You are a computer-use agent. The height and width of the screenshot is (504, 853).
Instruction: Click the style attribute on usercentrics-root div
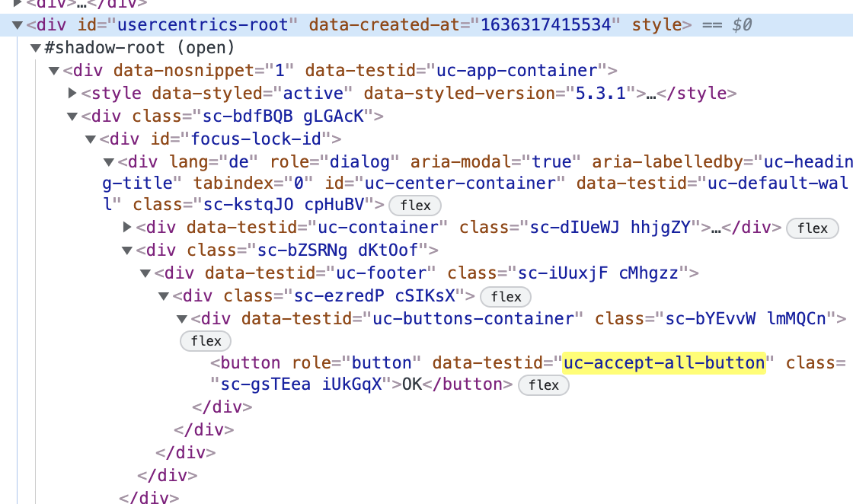click(657, 25)
